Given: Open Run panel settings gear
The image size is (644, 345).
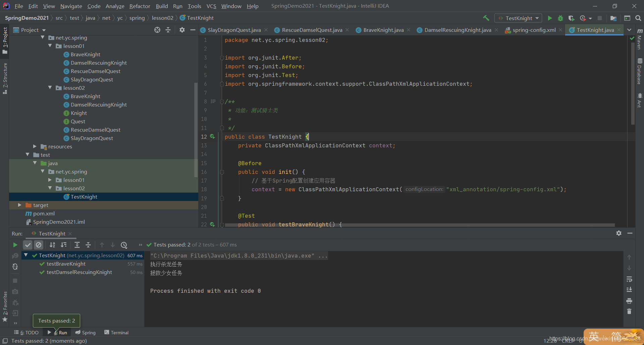Looking at the screenshot, I should 619,233.
